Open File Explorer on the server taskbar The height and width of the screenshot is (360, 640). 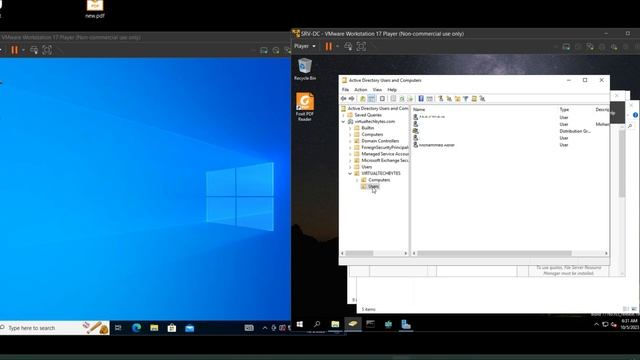pyautogui.click(x=335, y=324)
